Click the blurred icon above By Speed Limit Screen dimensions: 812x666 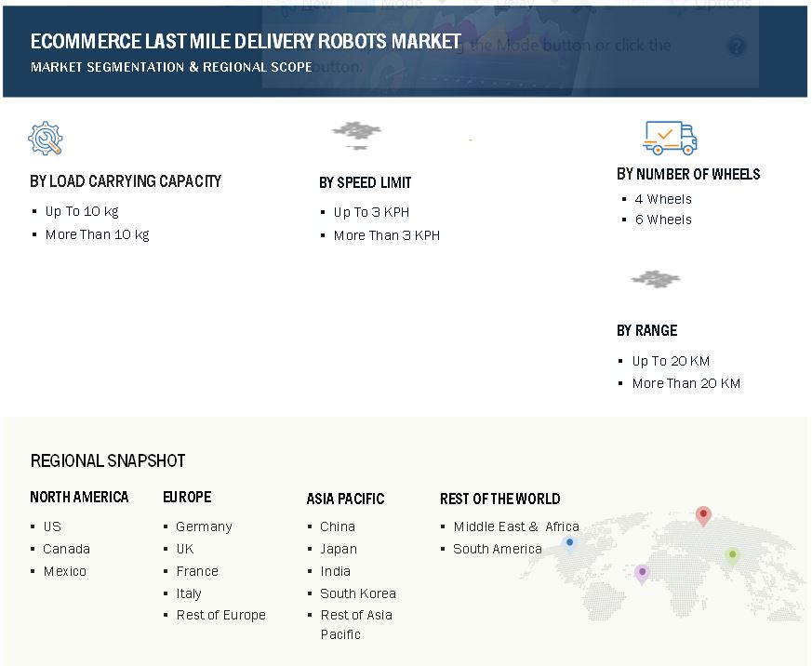point(357,133)
